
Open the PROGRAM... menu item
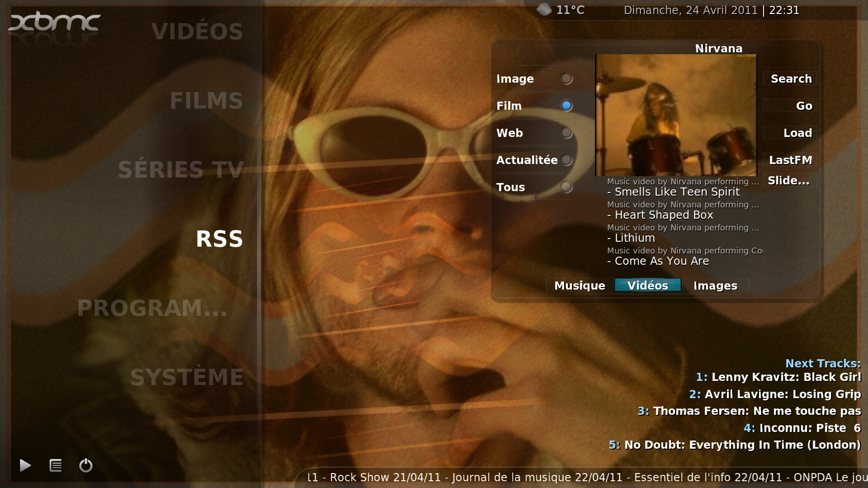point(152,308)
